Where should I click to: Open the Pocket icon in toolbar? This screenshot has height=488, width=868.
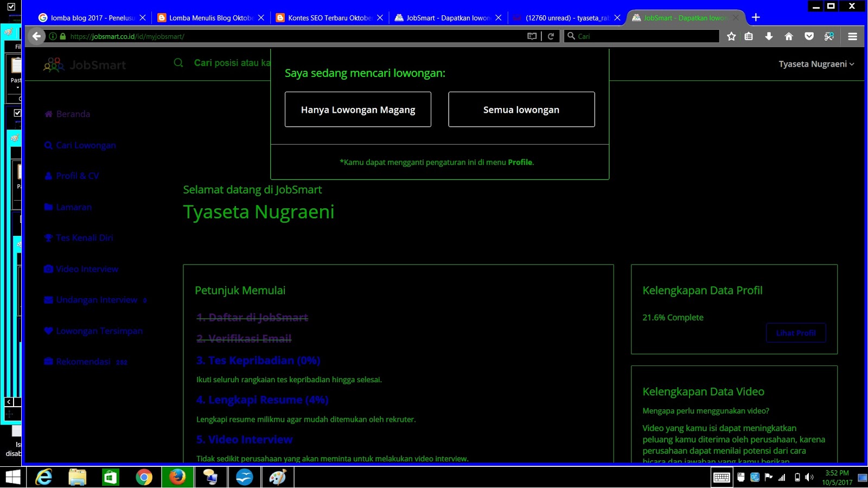(x=809, y=36)
